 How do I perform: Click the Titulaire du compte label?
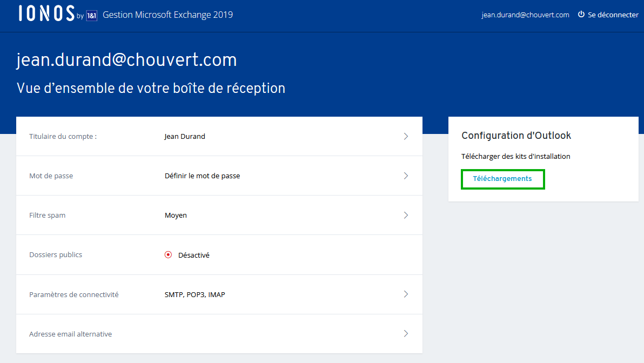(x=63, y=136)
